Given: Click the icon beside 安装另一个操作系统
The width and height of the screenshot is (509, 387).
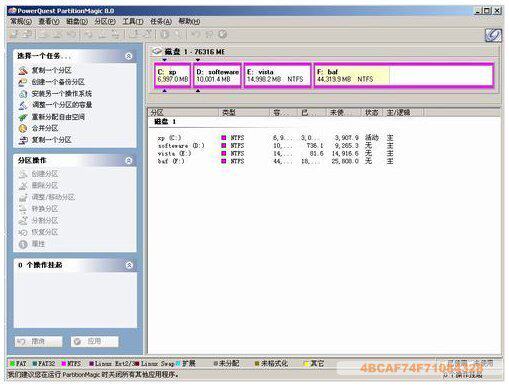Looking at the screenshot, I should 23,94.
